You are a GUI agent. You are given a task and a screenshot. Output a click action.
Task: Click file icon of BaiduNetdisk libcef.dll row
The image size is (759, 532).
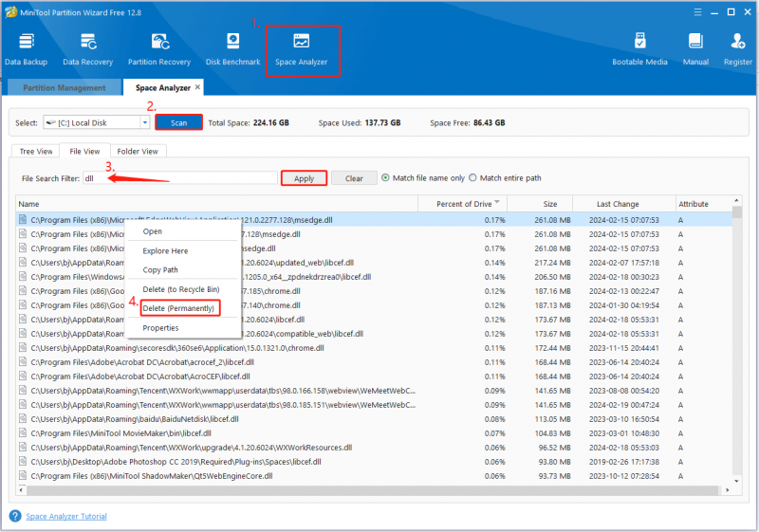tap(23, 419)
